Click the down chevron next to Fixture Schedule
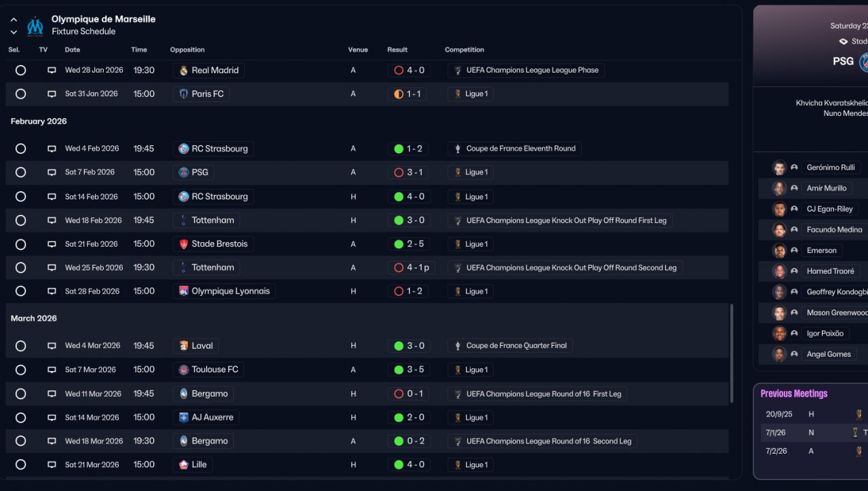Image resolution: width=868 pixels, height=491 pixels. click(x=14, y=32)
